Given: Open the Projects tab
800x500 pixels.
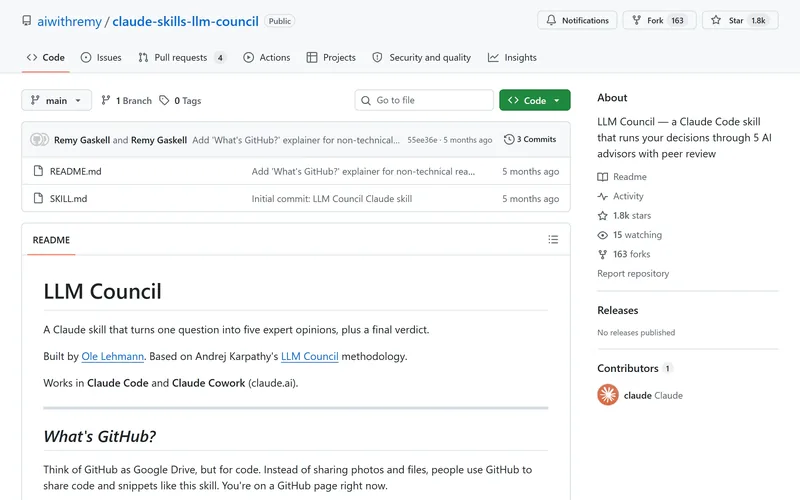Looking at the screenshot, I should 331,58.
